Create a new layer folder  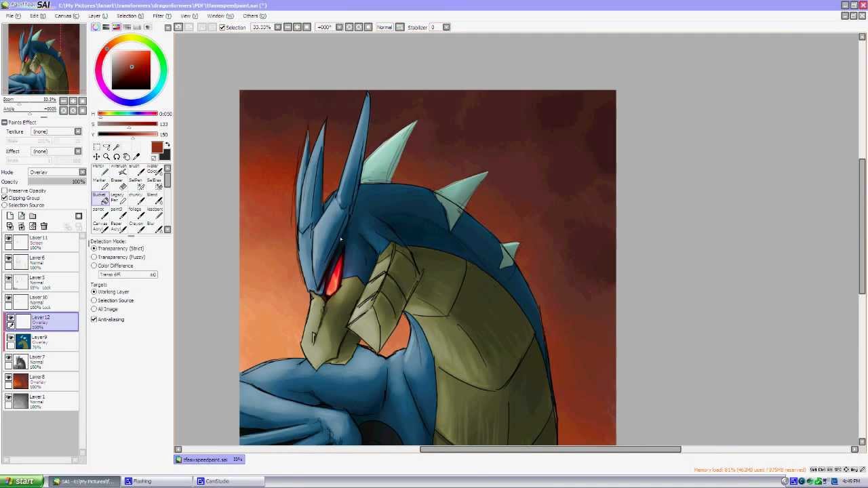point(33,216)
